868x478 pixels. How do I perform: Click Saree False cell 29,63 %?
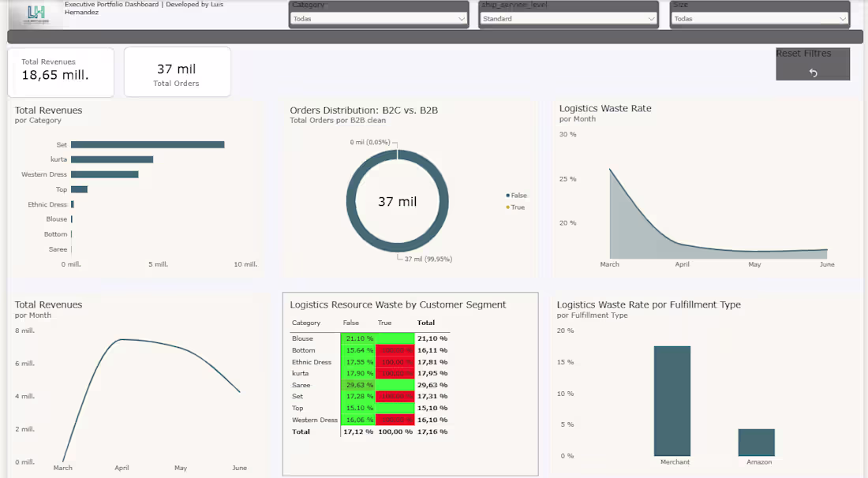pos(358,385)
